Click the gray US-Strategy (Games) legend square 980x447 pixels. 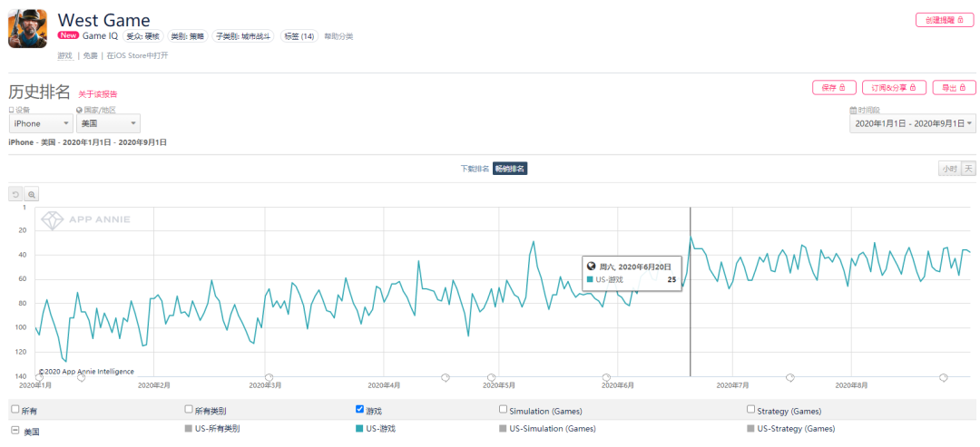coord(750,428)
